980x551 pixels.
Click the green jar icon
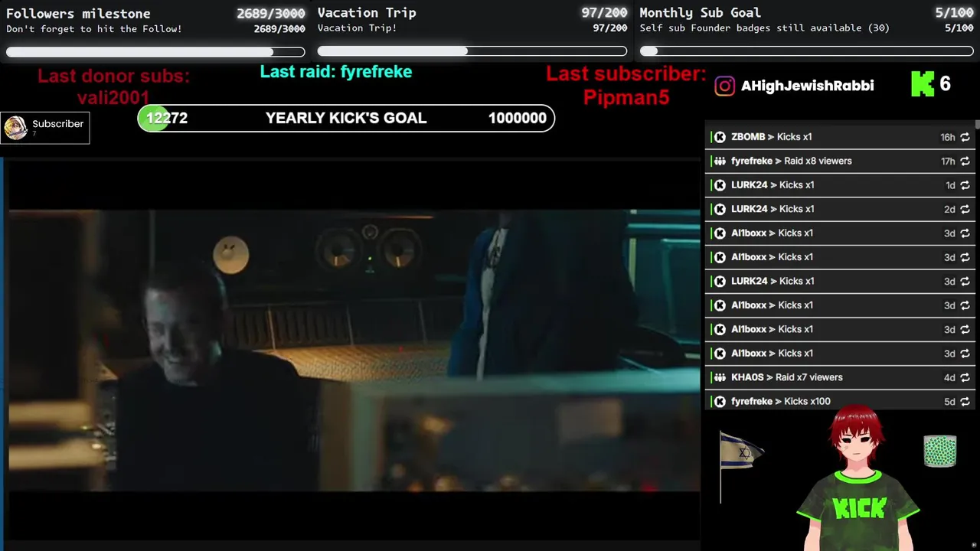[x=940, y=451]
